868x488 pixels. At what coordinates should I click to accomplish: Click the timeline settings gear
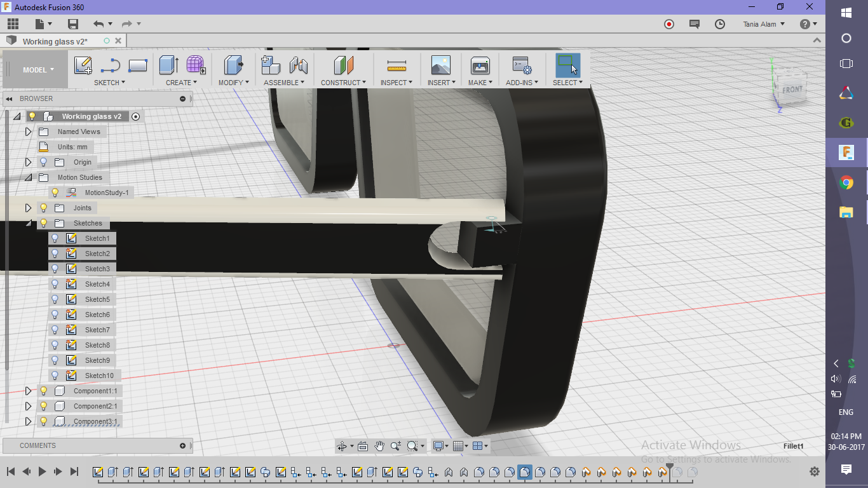815,471
